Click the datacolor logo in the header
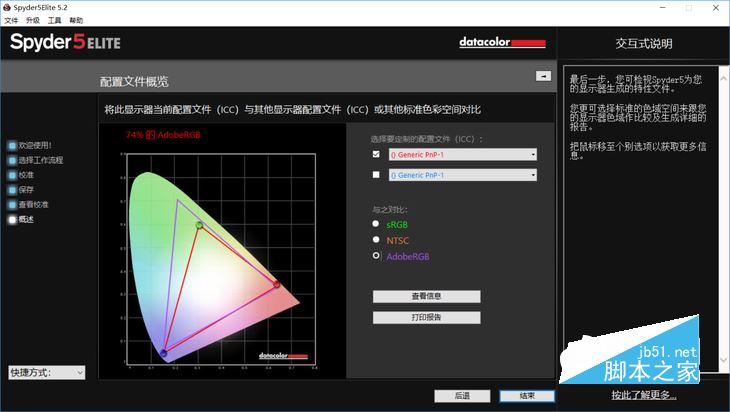Image resolution: width=730 pixels, height=412 pixels. coord(502,42)
